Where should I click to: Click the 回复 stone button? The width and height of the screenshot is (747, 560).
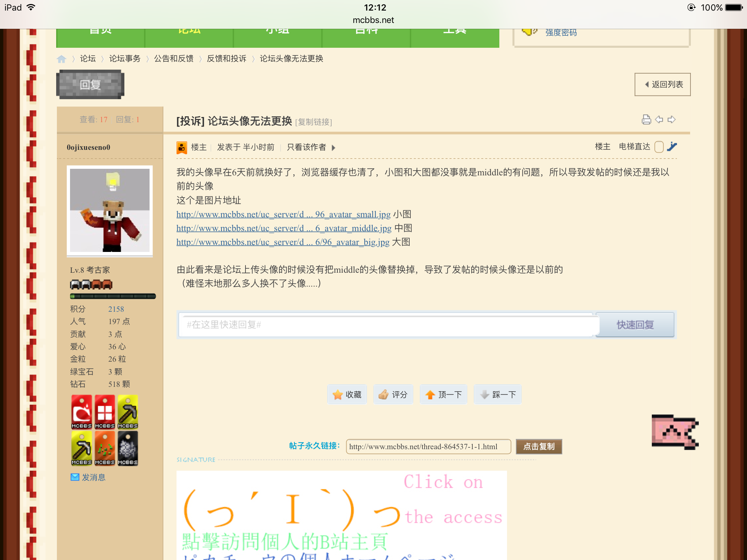click(x=90, y=85)
